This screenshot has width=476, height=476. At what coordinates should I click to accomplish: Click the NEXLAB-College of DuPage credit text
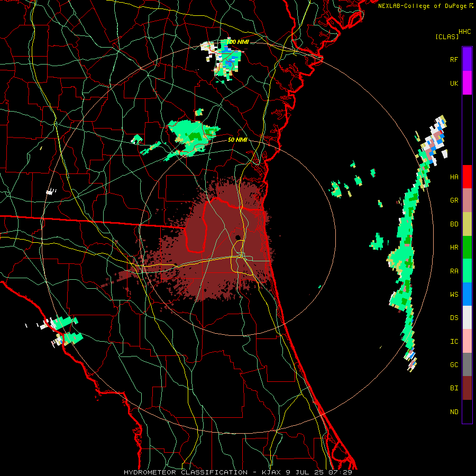(x=422, y=6)
